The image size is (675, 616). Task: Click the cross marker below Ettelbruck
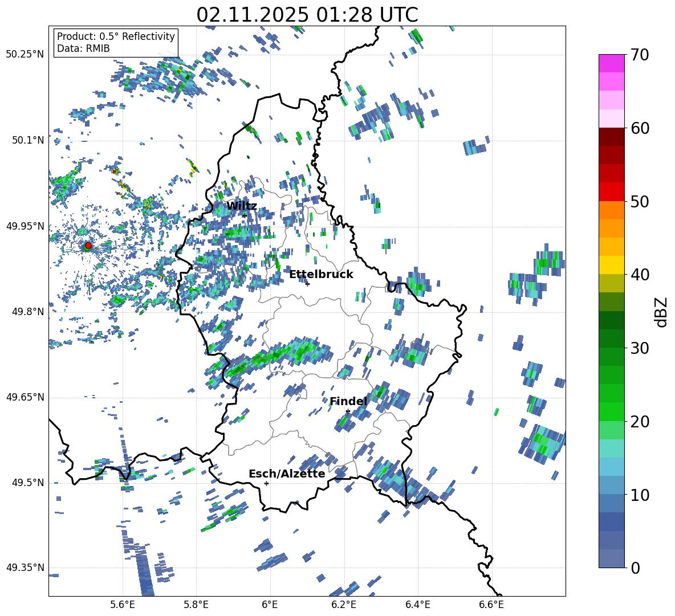[307, 284]
